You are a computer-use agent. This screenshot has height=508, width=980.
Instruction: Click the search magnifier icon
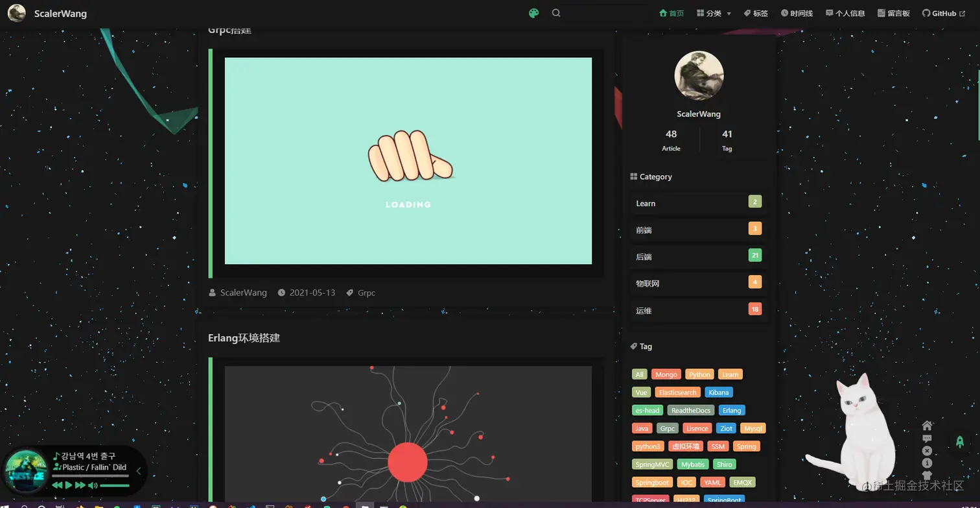point(556,13)
